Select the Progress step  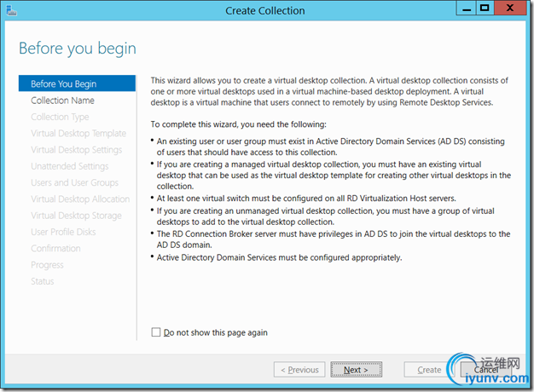point(47,265)
